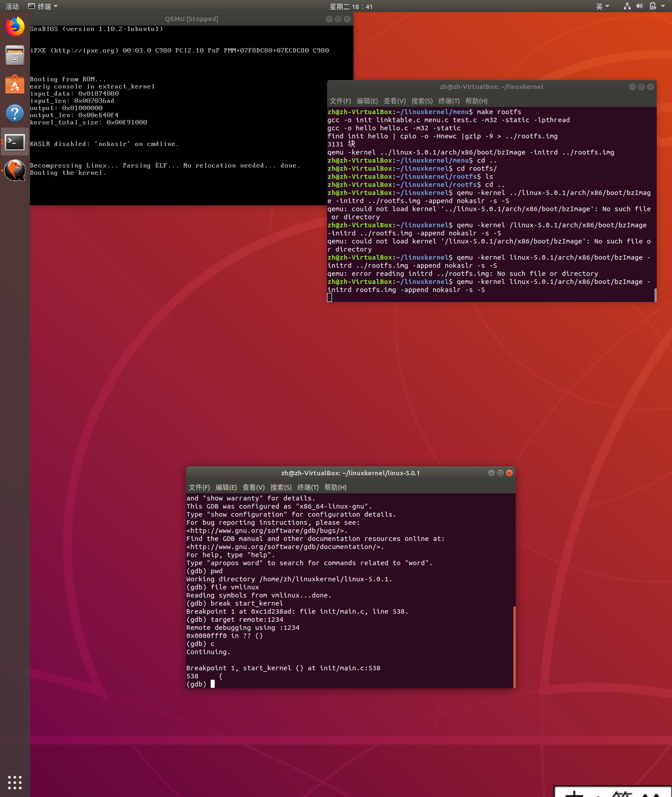Open 编辑(E) menu in linuxkernel terminal
The width and height of the screenshot is (672, 797).
click(367, 101)
